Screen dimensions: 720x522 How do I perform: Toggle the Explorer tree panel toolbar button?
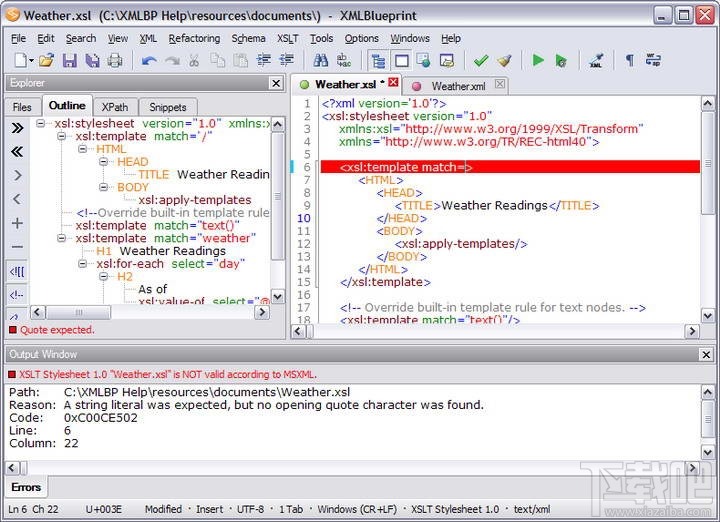(x=378, y=60)
